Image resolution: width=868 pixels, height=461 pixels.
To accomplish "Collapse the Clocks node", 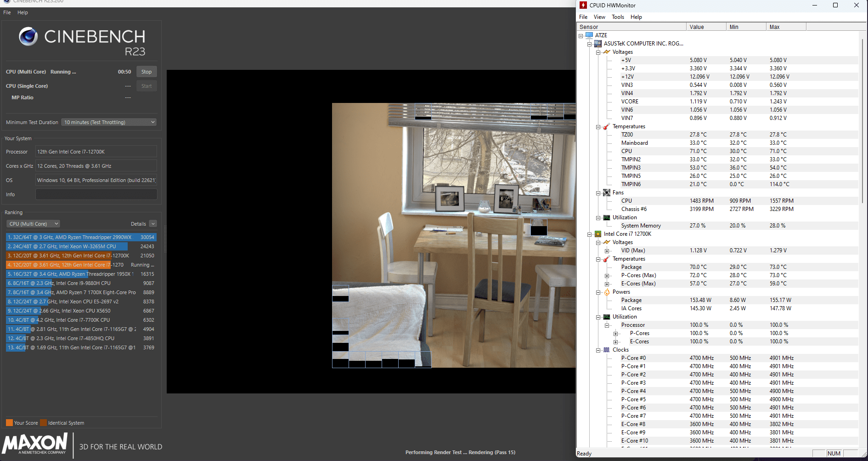I will tap(598, 350).
